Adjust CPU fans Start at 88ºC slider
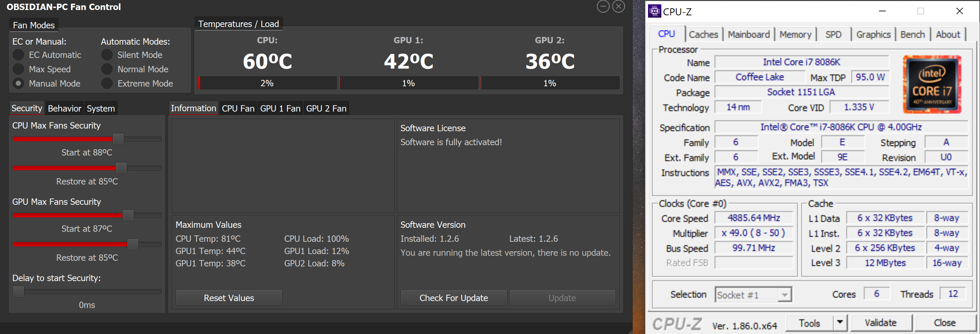The width and height of the screenshot is (980, 334). 118,139
